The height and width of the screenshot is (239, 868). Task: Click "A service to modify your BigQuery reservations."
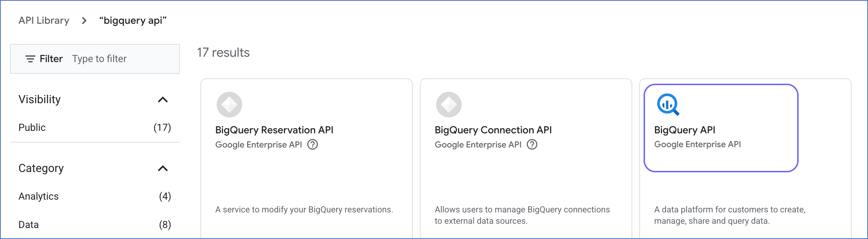coord(304,210)
